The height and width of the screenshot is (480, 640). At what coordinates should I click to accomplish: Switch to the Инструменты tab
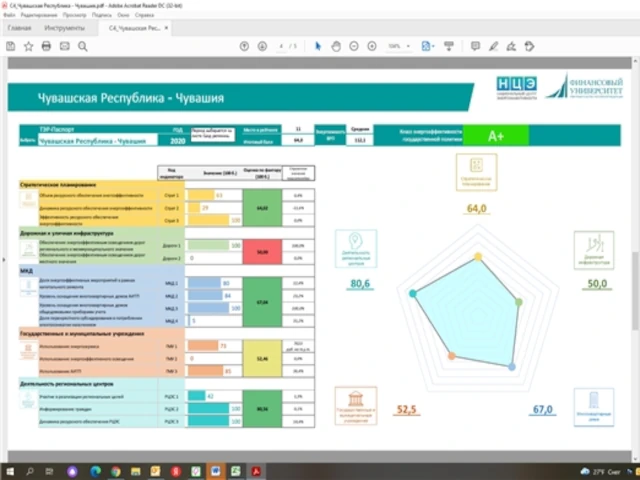pyautogui.click(x=64, y=28)
